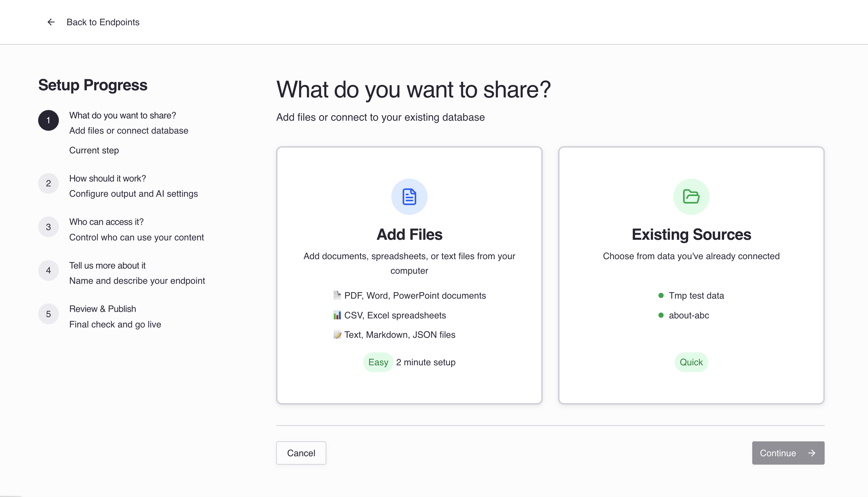Click the back arrow icon
This screenshot has width=868, height=497.
(51, 22)
